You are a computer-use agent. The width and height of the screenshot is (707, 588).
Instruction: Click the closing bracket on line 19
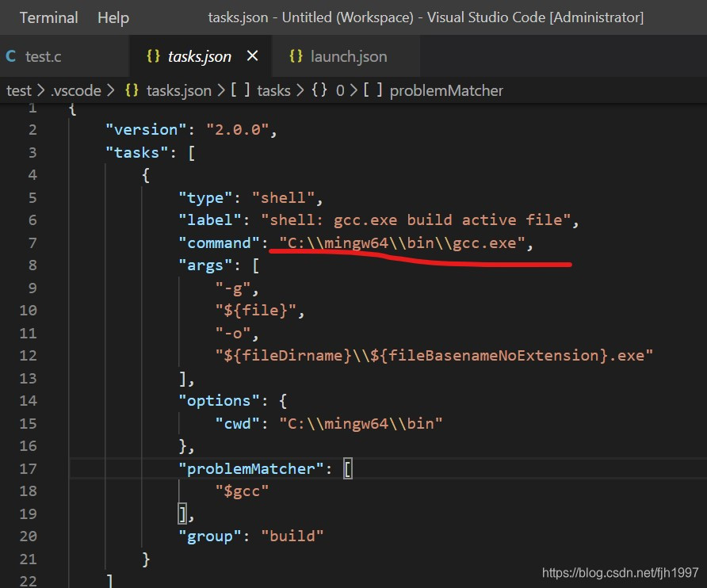pos(182,514)
